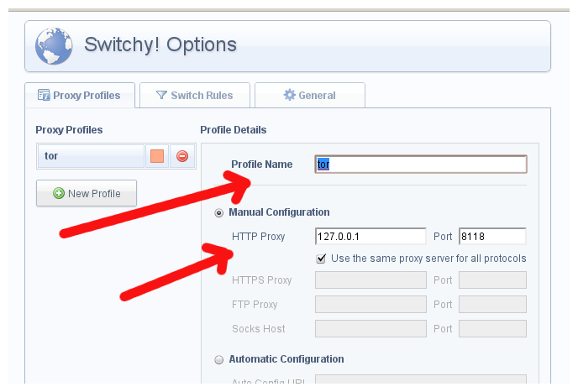The height and width of the screenshot is (392, 578).
Task: Focus the HTTP Proxy address field
Action: [x=370, y=236]
